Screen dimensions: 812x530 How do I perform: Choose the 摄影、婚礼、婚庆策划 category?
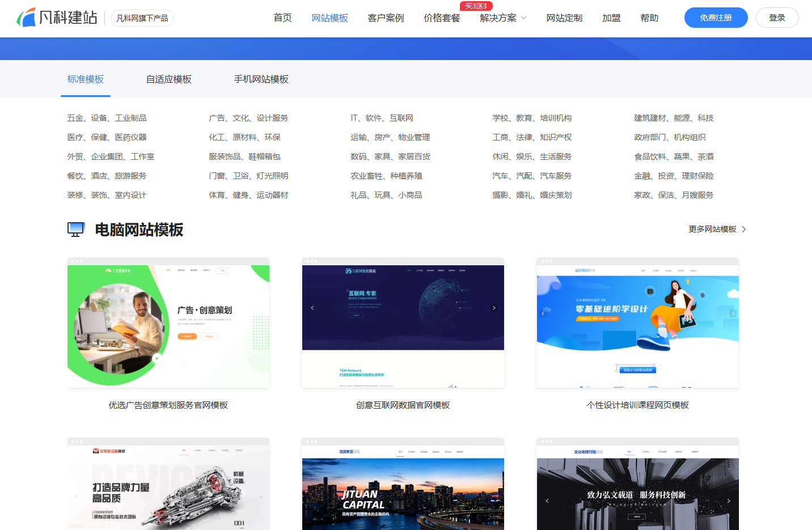pos(532,195)
